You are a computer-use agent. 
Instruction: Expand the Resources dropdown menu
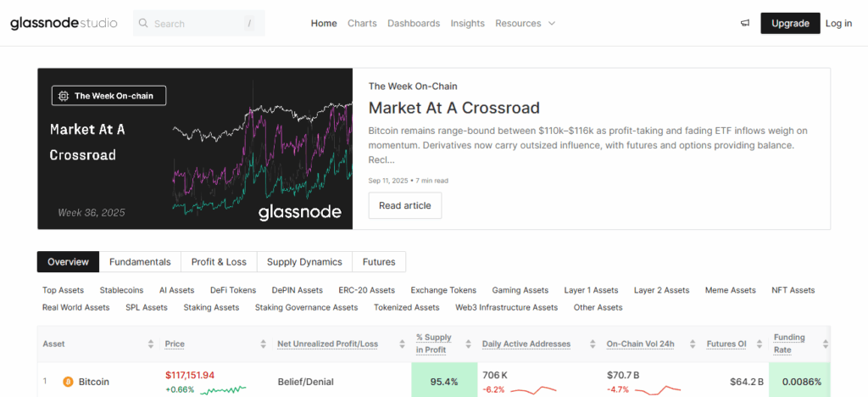point(525,23)
